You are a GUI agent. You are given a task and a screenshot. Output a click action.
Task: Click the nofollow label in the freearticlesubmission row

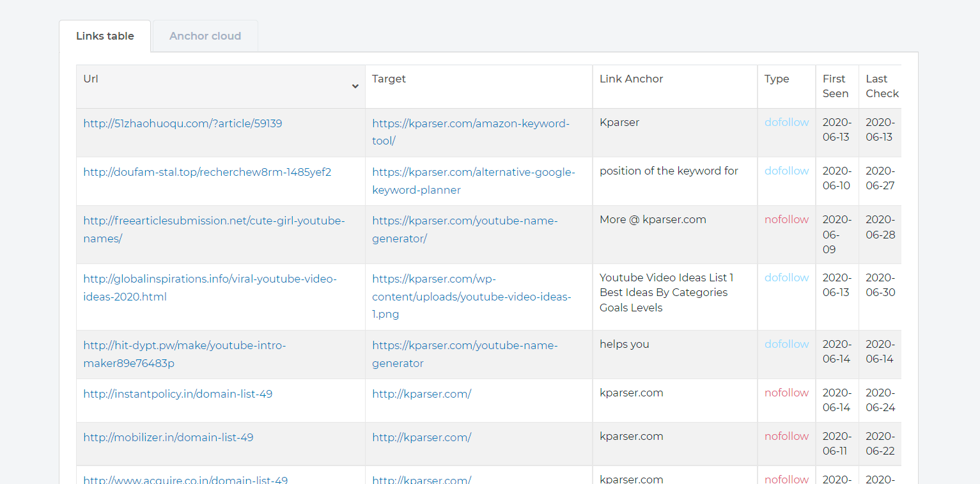[786, 219]
